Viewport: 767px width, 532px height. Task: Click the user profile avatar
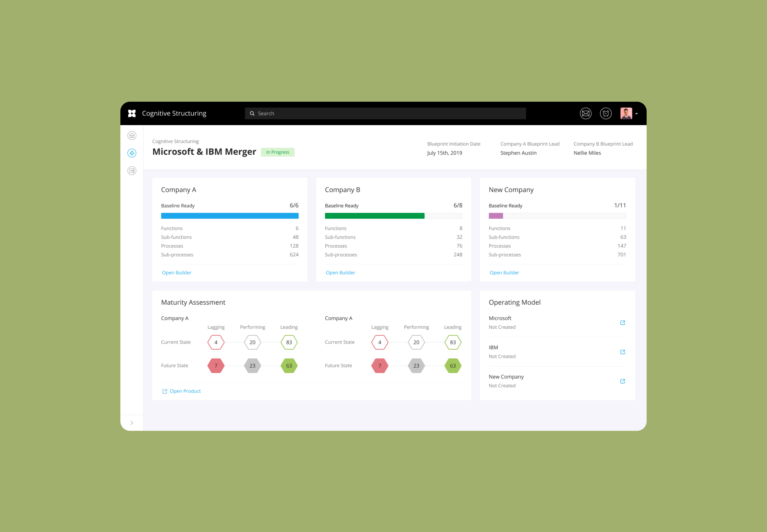(626, 113)
